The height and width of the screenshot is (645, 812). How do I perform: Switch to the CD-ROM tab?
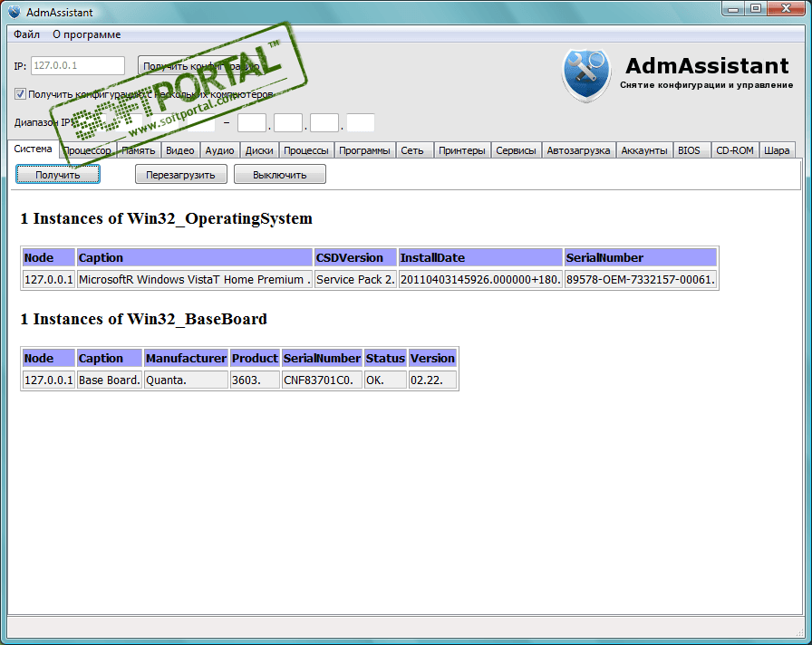[735, 150]
